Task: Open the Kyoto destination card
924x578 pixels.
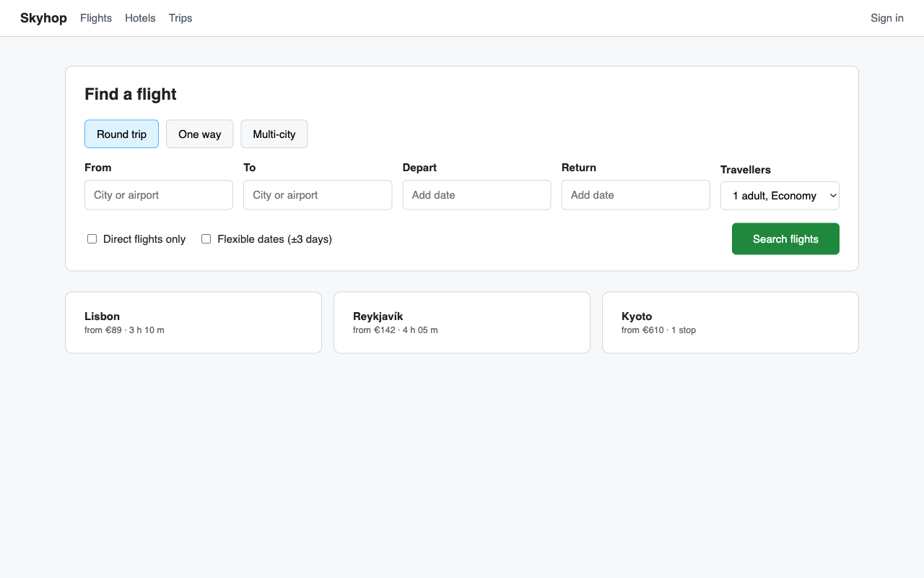Action: tap(731, 323)
